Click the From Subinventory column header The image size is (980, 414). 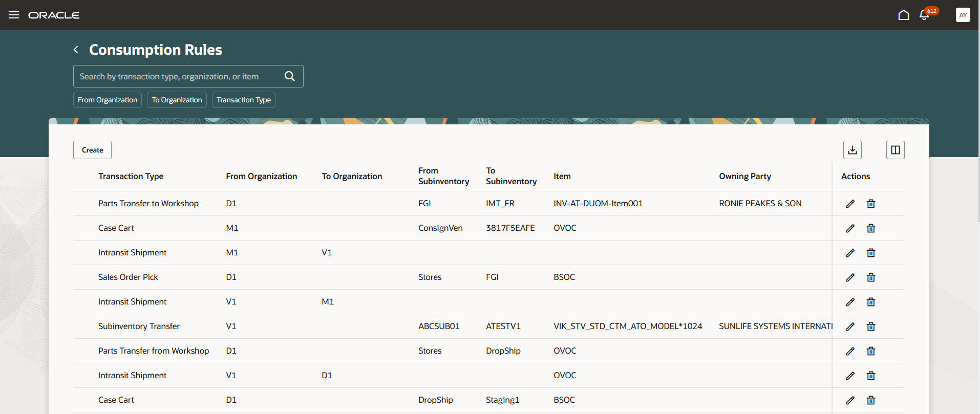point(443,176)
